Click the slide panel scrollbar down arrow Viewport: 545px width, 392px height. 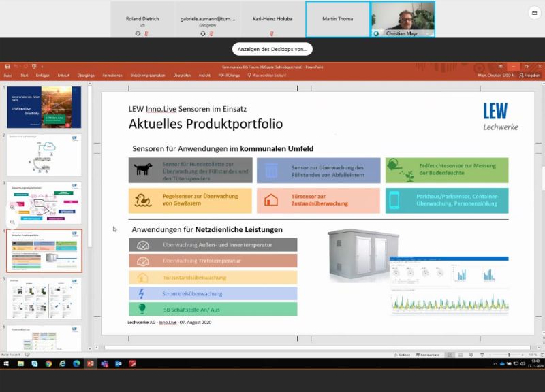[90, 348]
